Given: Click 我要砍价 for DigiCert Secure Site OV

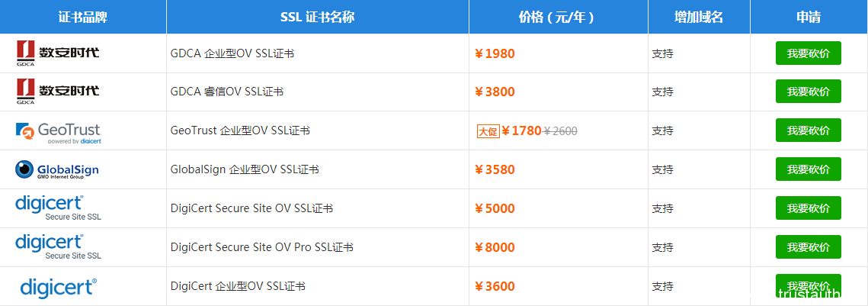Looking at the screenshot, I should [809, 208].
